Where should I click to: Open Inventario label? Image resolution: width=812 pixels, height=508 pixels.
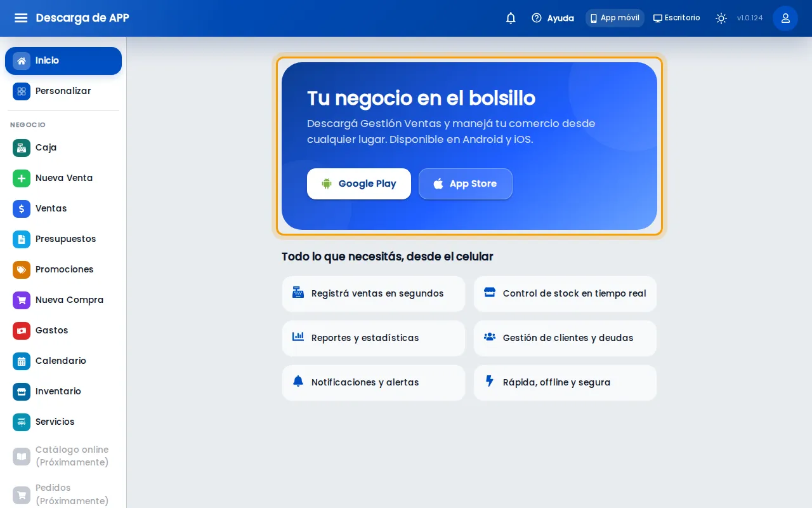point(58,392)
